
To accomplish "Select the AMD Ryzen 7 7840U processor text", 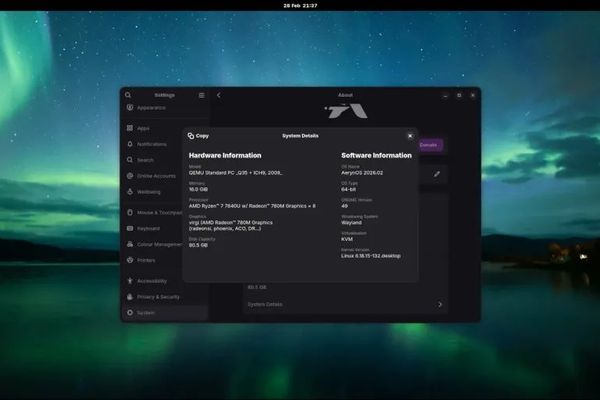I will [x=252, y=206].
